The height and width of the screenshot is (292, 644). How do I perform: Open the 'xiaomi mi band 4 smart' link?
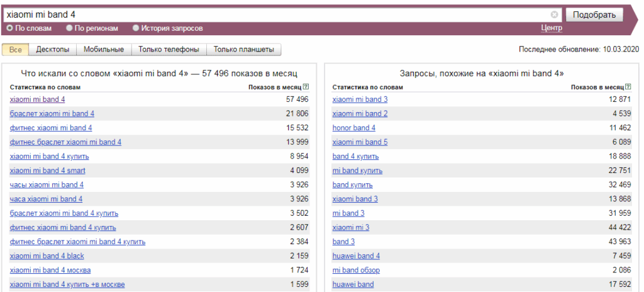tap(48, 171)
